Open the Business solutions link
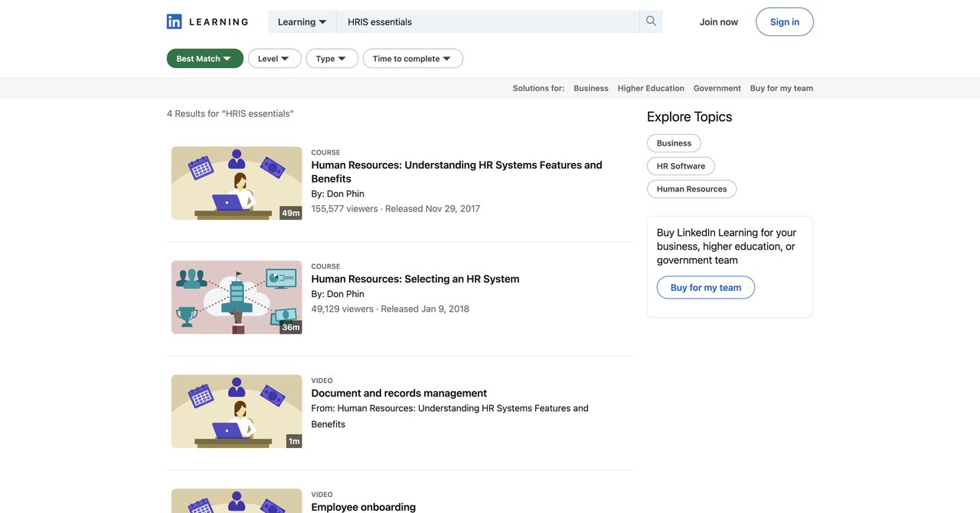This screenshot has width=980, height=513. 591,88
